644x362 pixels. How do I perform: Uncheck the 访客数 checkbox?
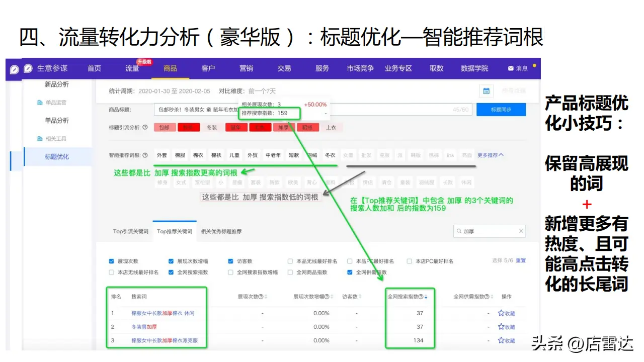[x=230, y=261]
